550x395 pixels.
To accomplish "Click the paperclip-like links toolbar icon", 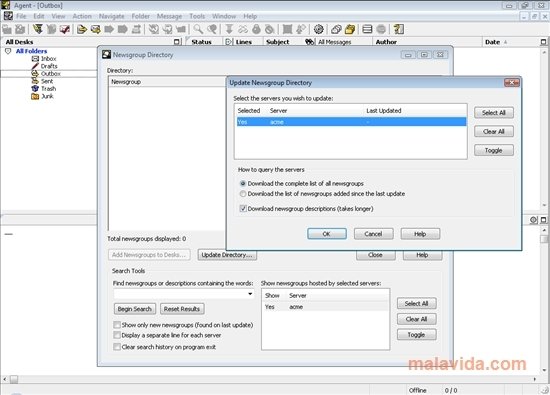I will (336, 29).
